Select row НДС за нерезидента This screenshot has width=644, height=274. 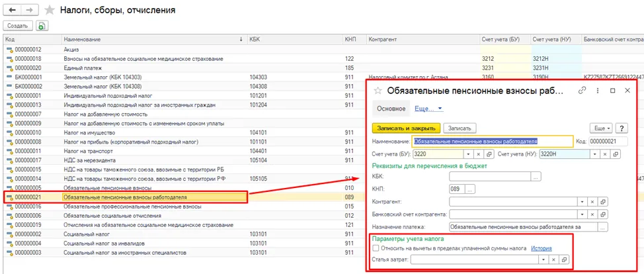coord(185,160)
